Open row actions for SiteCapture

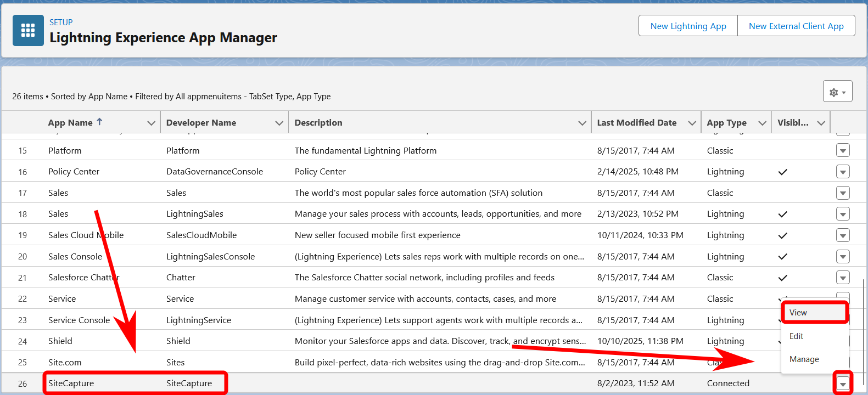tap(843, 383)
